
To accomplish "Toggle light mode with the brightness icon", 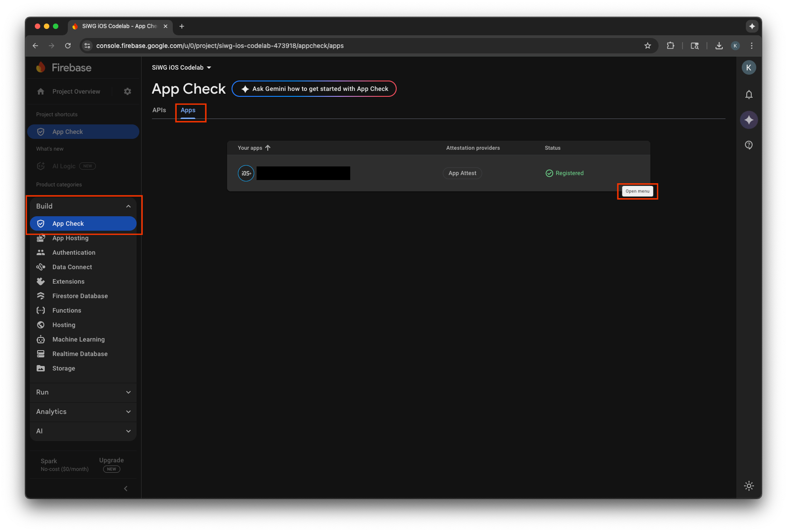I will tap(749, 485).
